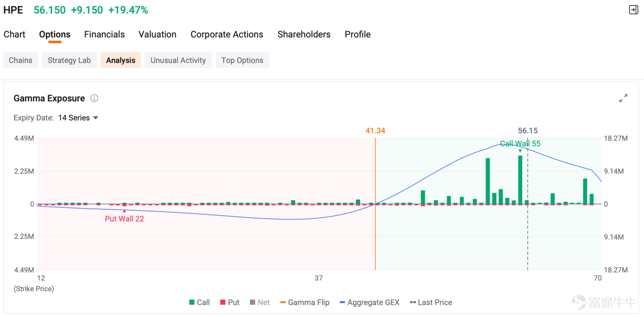Click the 41.34 gamma flip value

click(375, 131)
